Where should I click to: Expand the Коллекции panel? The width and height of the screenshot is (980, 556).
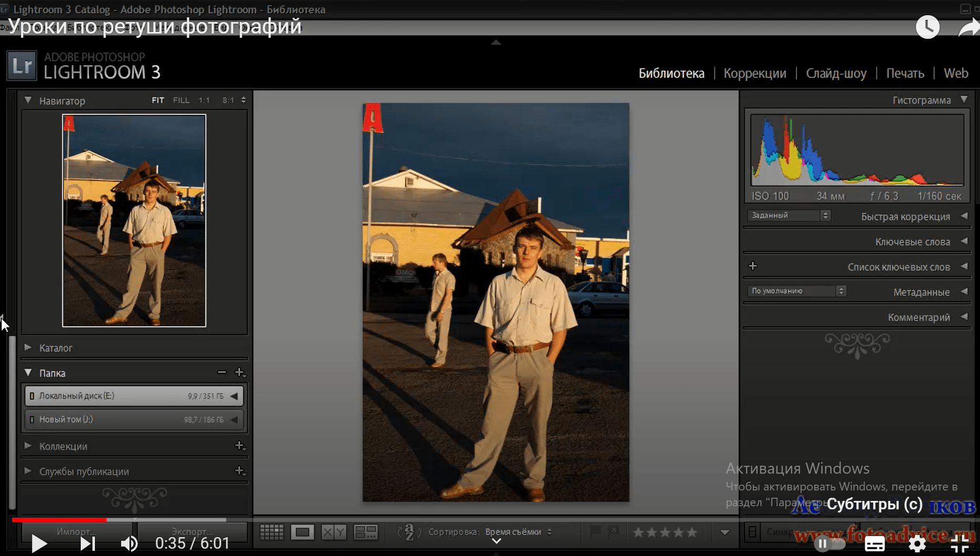click(x=28, y=446)
